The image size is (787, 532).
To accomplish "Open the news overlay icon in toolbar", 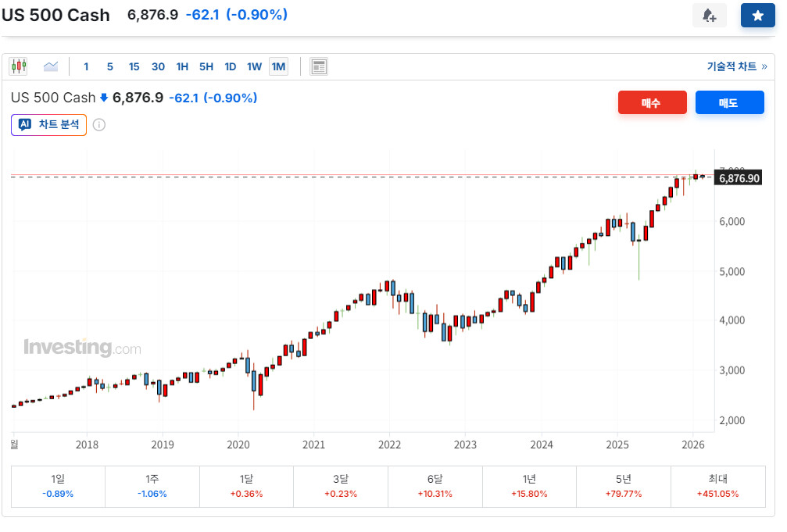I will click(318, 66).
